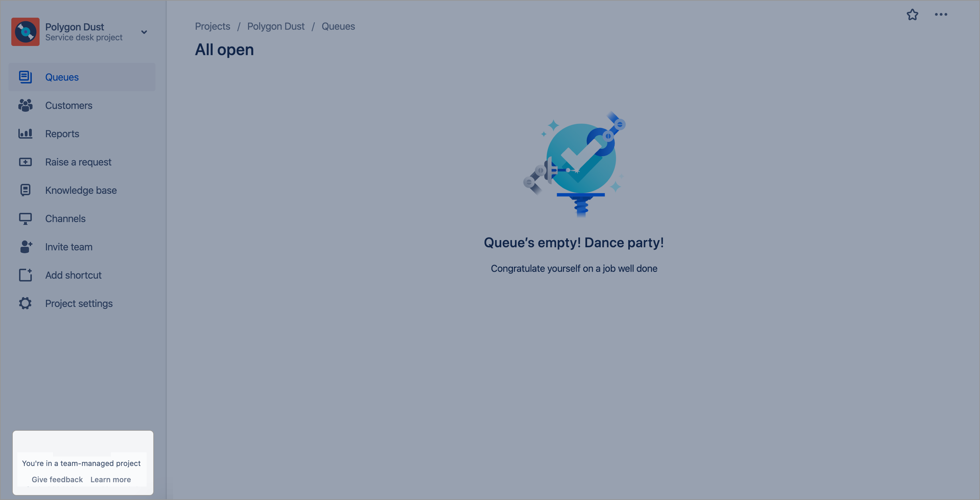Click the Knowledge base icon
Screen dimensions: 980x500
pyautogui.click(x=25, y=190)
